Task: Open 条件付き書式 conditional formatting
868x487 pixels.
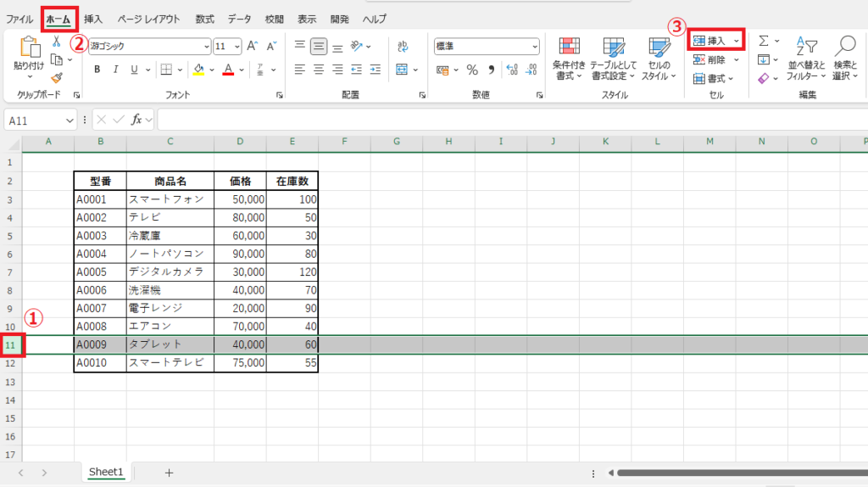Action: click(569, 59)
